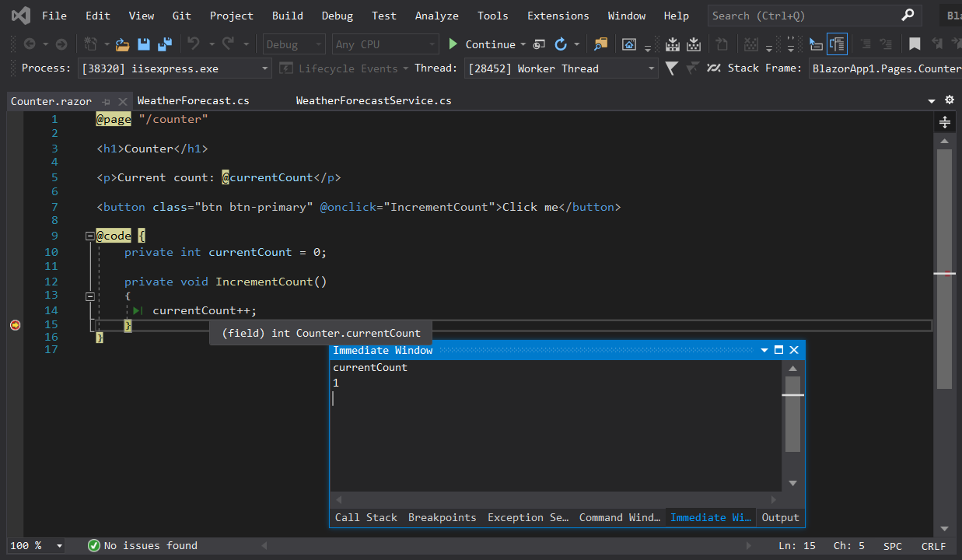This screenshot has height=560, width=962.
Task: Open the Debug menu
Action: (x=337, y=15)
